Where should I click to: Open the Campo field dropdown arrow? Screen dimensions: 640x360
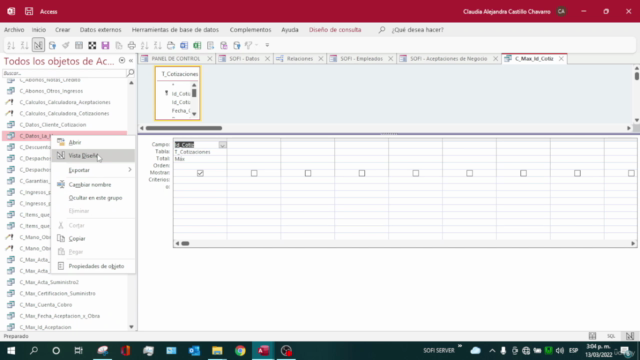pos(222,145)
